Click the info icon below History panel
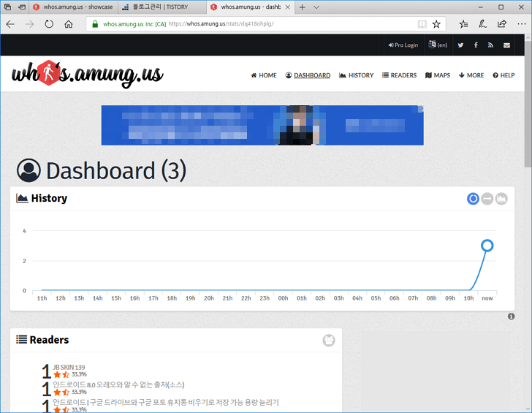Screen dimensions: 532x413 (512, 317)
